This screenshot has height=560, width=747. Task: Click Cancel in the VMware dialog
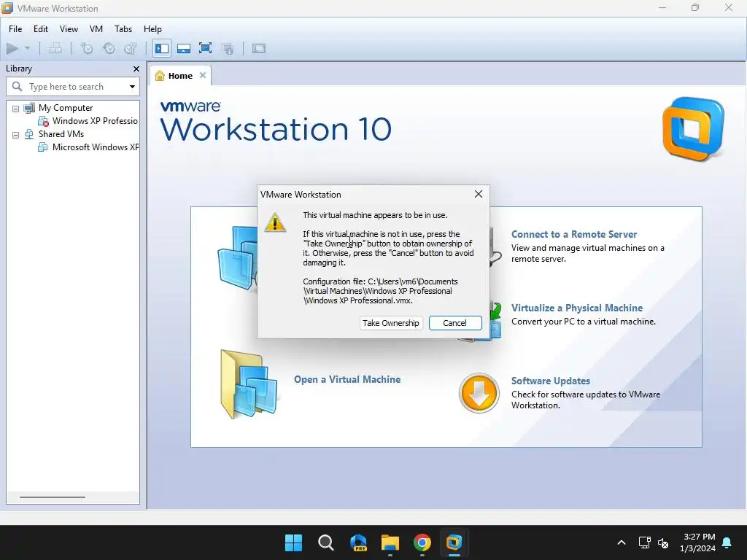tap(455, 323)
